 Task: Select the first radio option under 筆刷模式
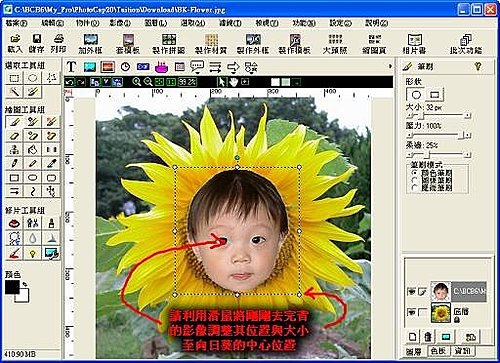point(415,173)
